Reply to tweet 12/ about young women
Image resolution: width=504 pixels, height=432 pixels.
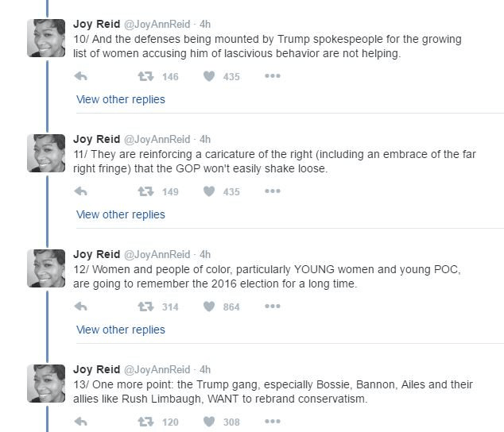pos(80,307)
